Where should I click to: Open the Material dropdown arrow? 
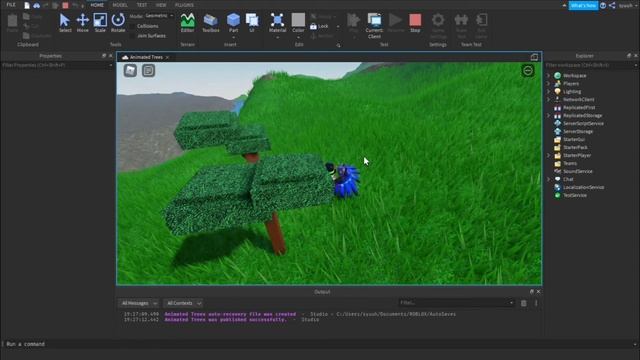(x=278, y=38)
